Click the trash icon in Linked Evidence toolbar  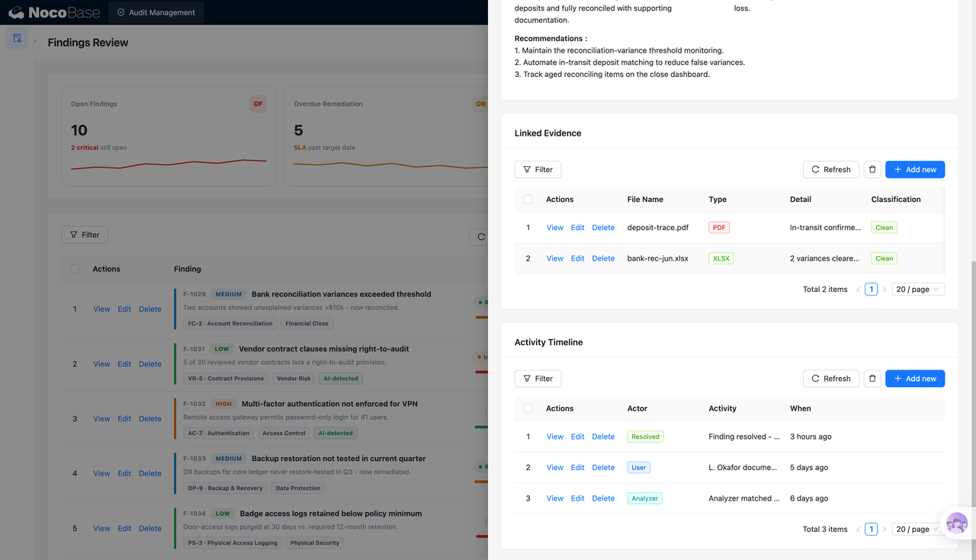click(x=873, y=169)
